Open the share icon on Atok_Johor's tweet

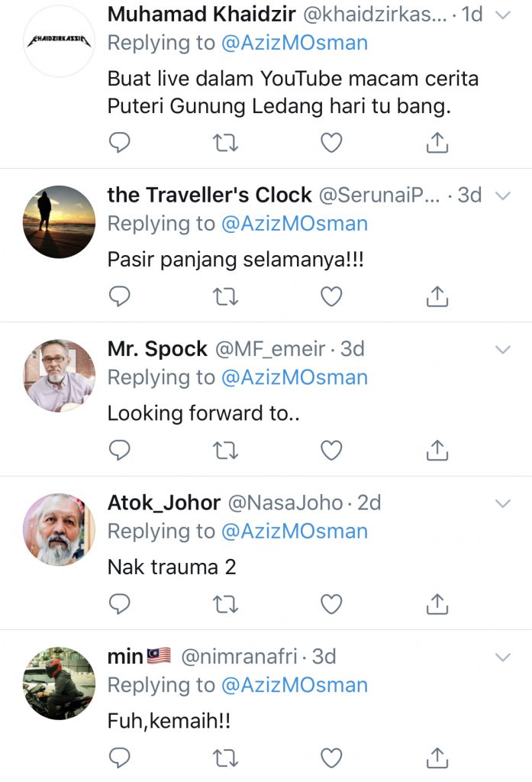tap(437, 603)
